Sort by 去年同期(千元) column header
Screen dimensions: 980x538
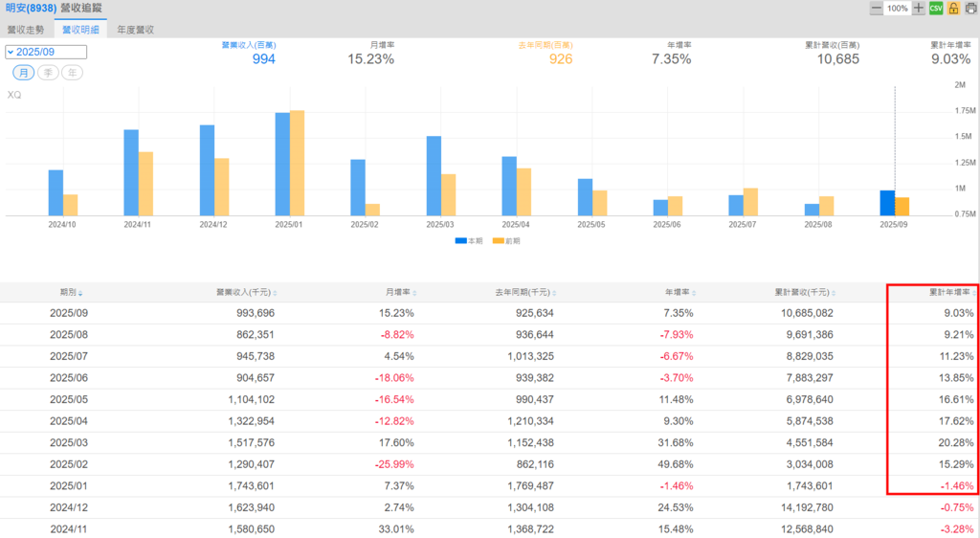525,292
